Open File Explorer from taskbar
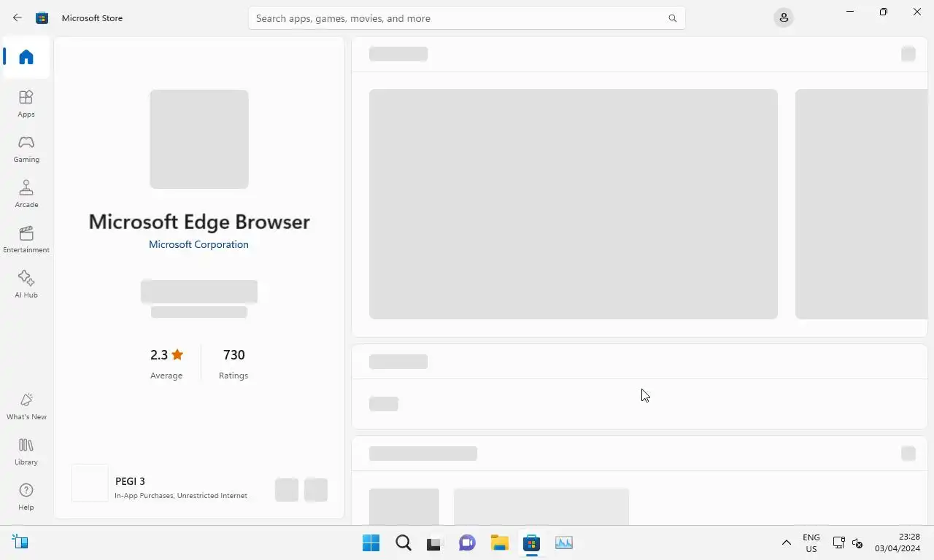This screenshot has height=560, width=934. (499, 542)
